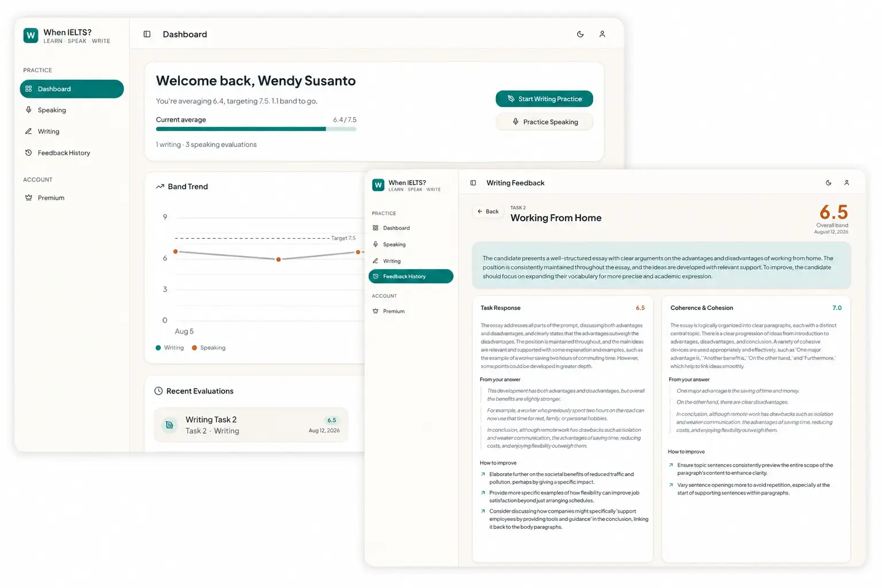Image resolution: width=882 pixels, height=588 pixels.
Task: Click the When IELTS logo in Dashboard window
Action: (31, 36)
